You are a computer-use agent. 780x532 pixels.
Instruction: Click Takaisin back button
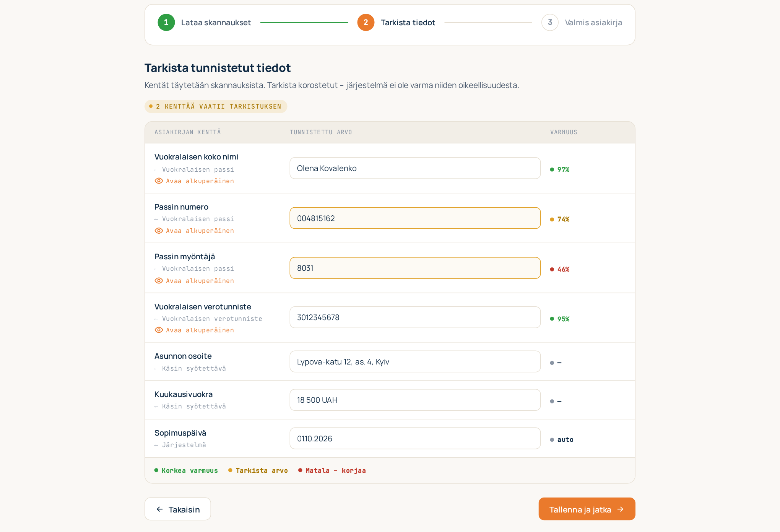pyautogui.click(x=178, y=509)
